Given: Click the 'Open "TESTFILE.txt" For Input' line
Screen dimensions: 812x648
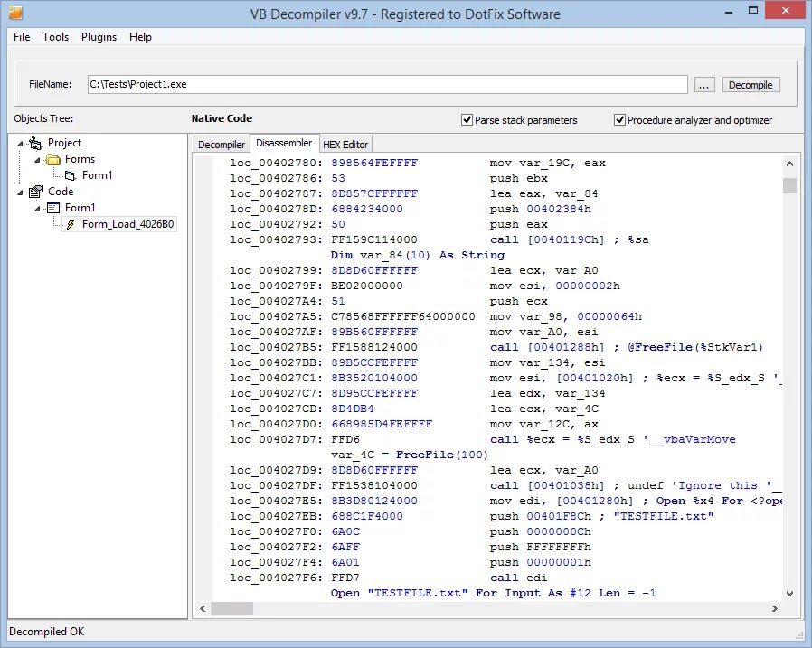Looking at the screenshot, I should [x=493, y=593].
